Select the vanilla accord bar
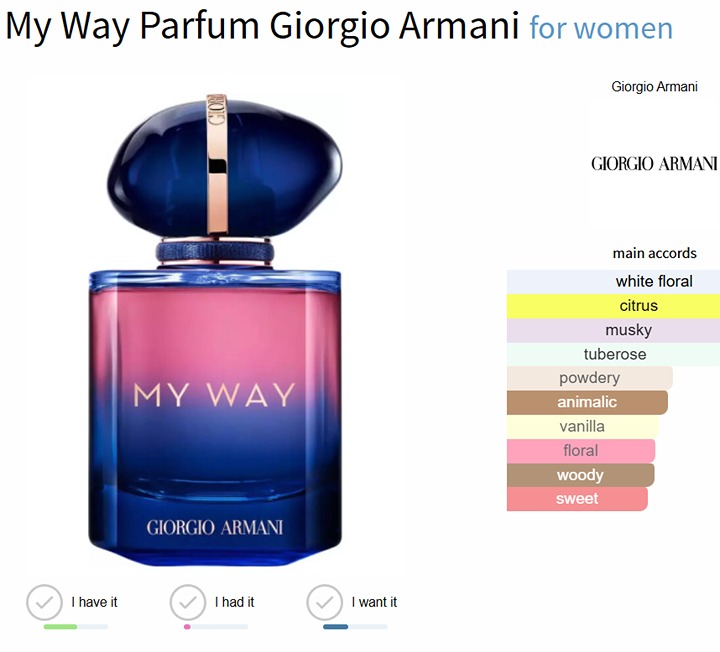 click(x=583, y=427)
